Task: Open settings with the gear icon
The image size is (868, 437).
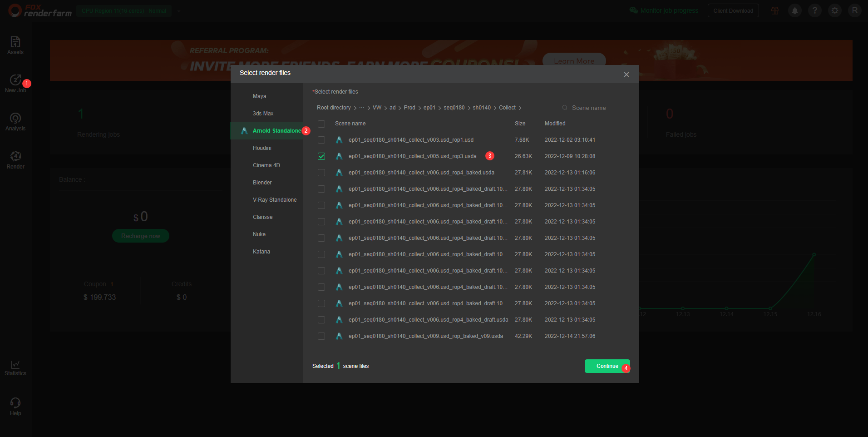Action: [835, 10]
